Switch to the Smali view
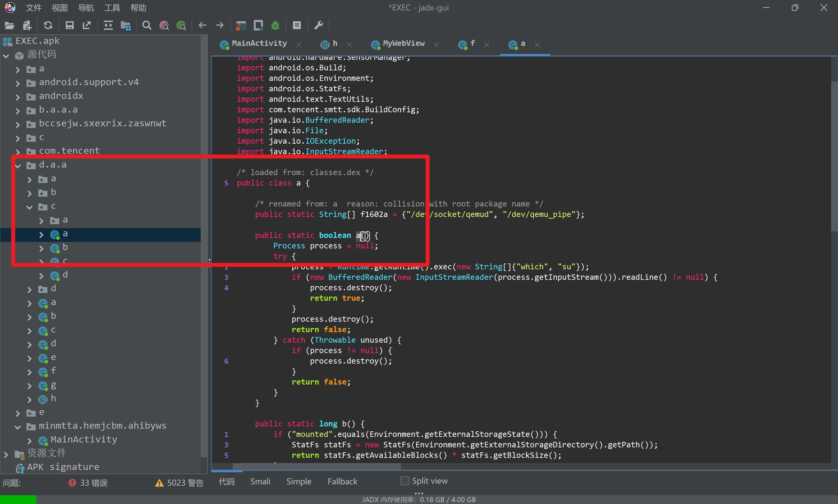This screenshot has width=838, height=504. (260, 481)
